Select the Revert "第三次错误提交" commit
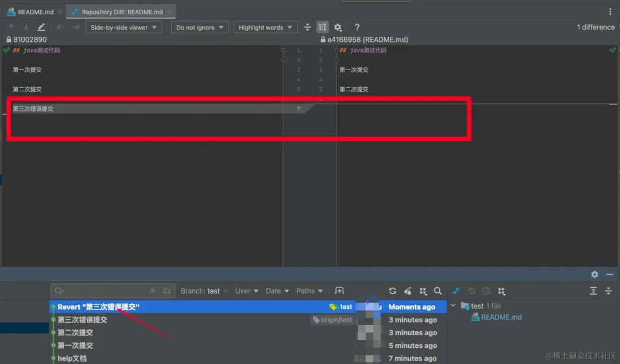Screen dimensions: 620x364 (x=248, y=307)
